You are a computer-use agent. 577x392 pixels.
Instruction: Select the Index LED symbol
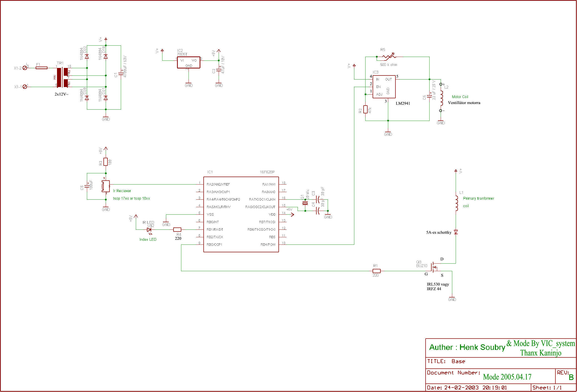click(149, 230)
